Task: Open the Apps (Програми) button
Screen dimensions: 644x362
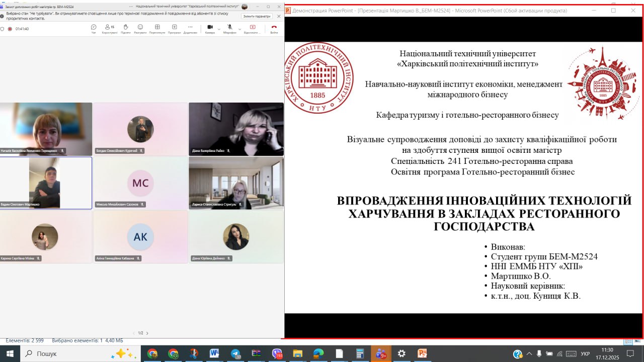Action: point(174,28)
